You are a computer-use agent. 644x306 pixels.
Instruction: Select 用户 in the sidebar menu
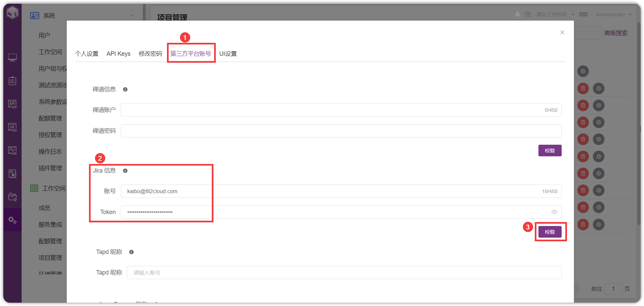pos(44,36)
